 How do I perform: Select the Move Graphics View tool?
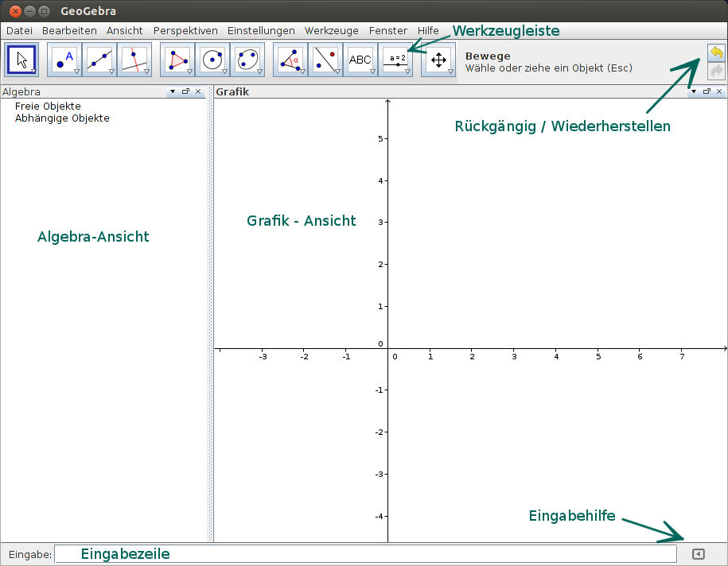[x=438, y=60]
